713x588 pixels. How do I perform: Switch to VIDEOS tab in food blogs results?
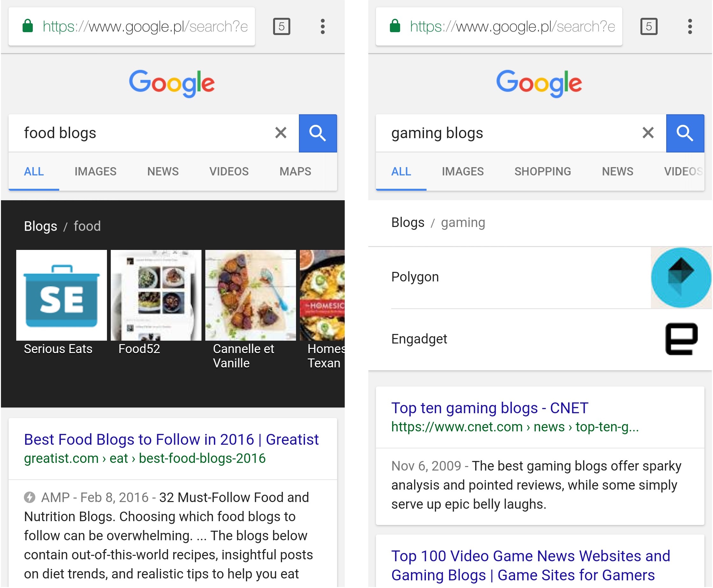(229, 171)
